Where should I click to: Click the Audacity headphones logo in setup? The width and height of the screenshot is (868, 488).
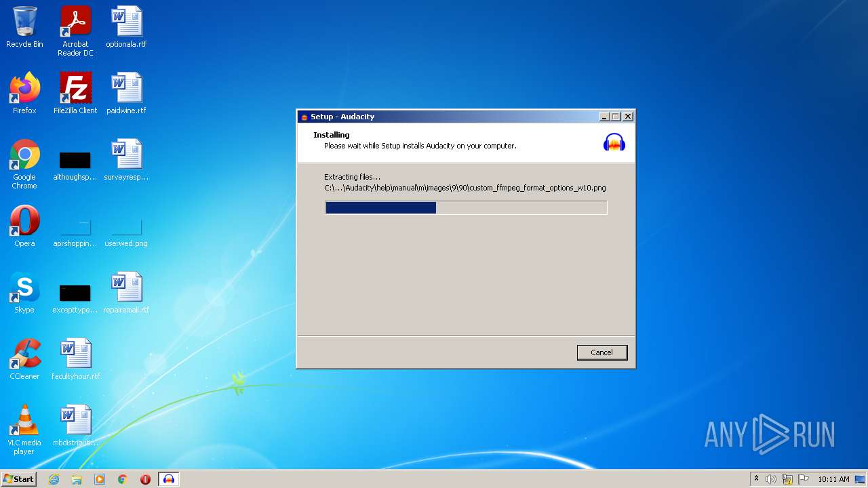coord(614,142)
